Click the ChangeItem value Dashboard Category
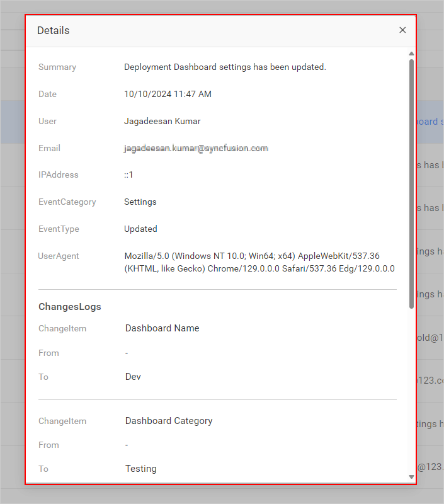 (x=169, y=421)
